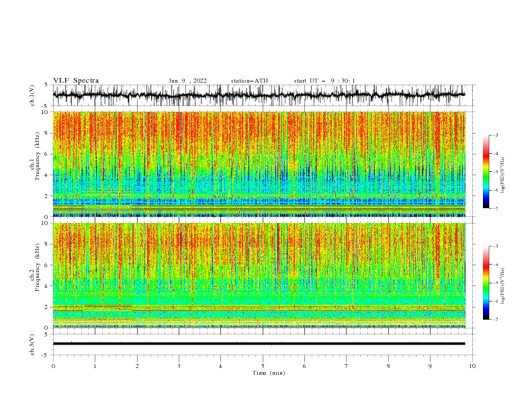This screenshot has height=411, width=532.
Task: Click the ch.1 spectrogram color bar
Action: point(486,172)
